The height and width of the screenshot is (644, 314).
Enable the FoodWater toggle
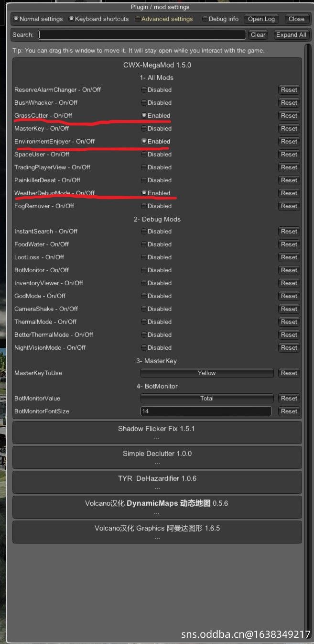pos(156,244)
